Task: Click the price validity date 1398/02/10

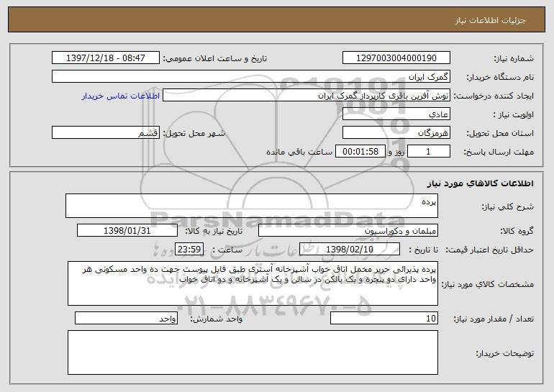Action: click(350, 250)
